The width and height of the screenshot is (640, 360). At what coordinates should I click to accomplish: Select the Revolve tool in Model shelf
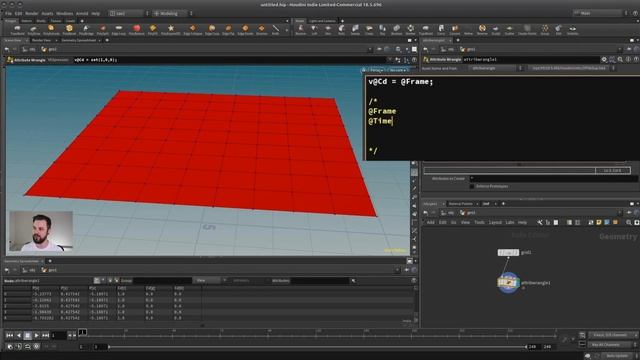pos(300,29)
